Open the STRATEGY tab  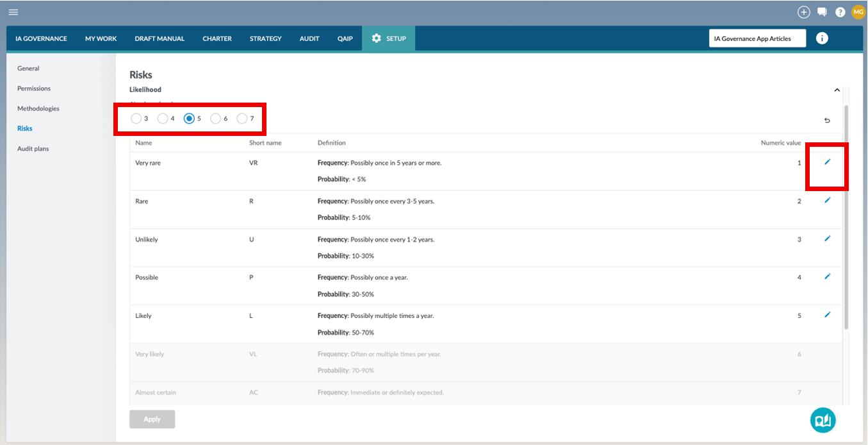(266, 38)
